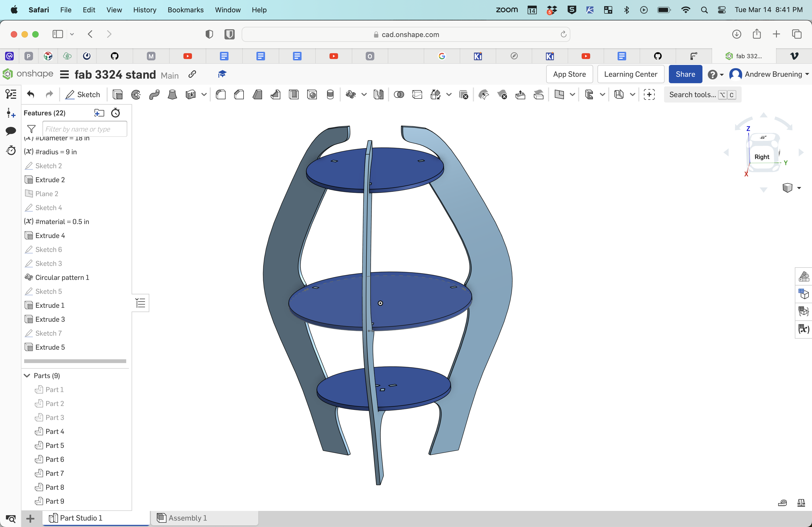Toggle the Variable table panel
The width and height of the screenshot is (812, 527).
coord(803,329)
